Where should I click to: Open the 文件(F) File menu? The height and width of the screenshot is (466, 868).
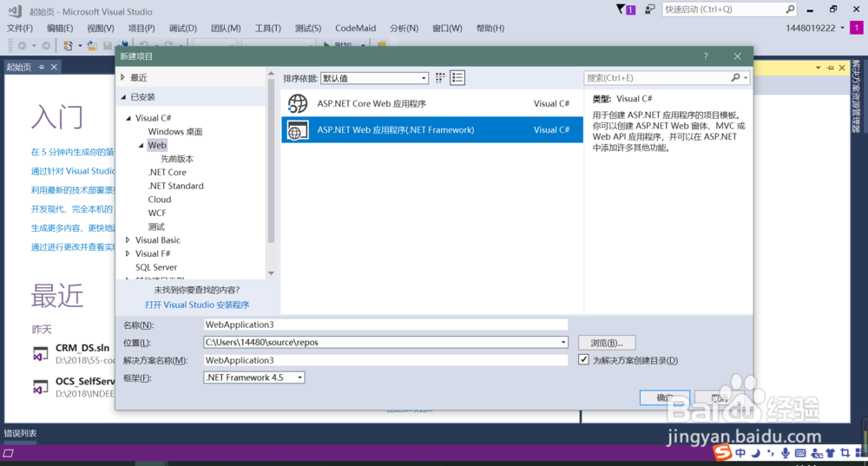(19, 29)
